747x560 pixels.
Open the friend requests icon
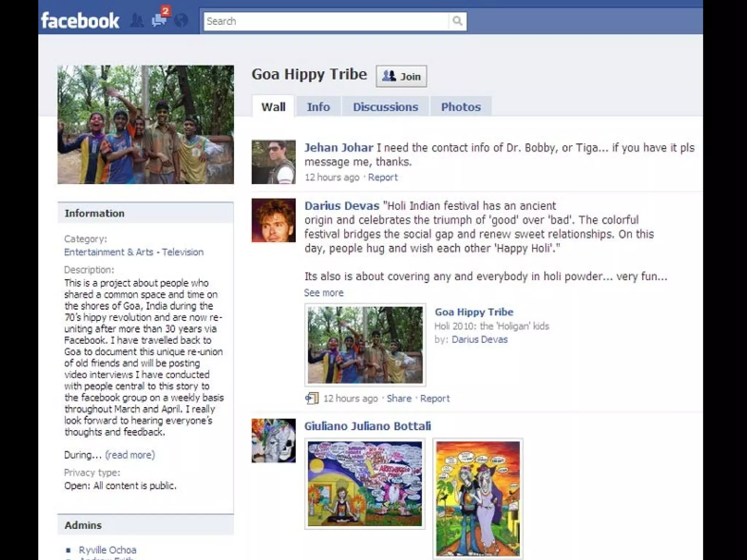(137, 21)
